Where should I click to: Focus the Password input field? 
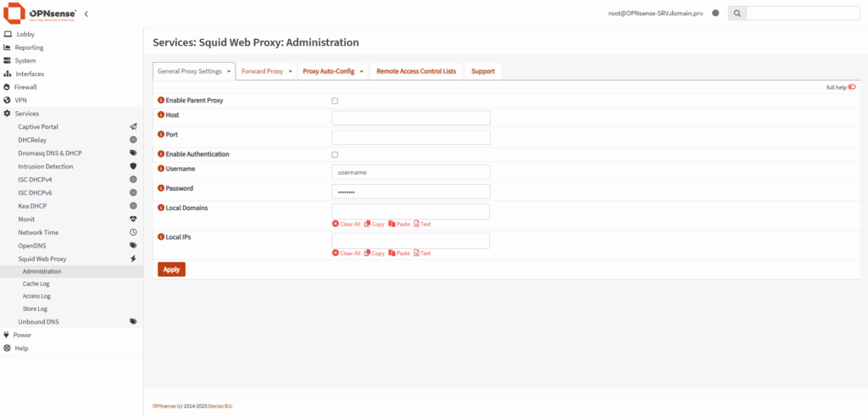coord(411,192)
